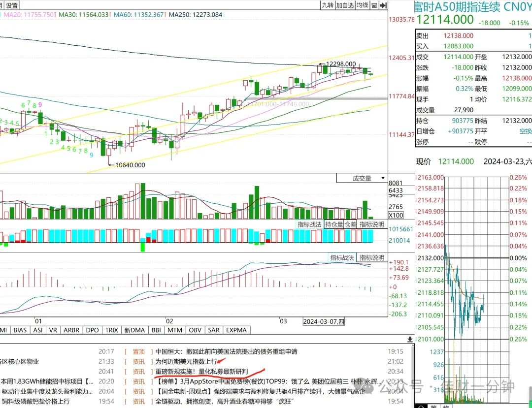This screenshot has width=532, height=408.
Task: Toggle the 均线 moving average lines
Action: (363, 5)
